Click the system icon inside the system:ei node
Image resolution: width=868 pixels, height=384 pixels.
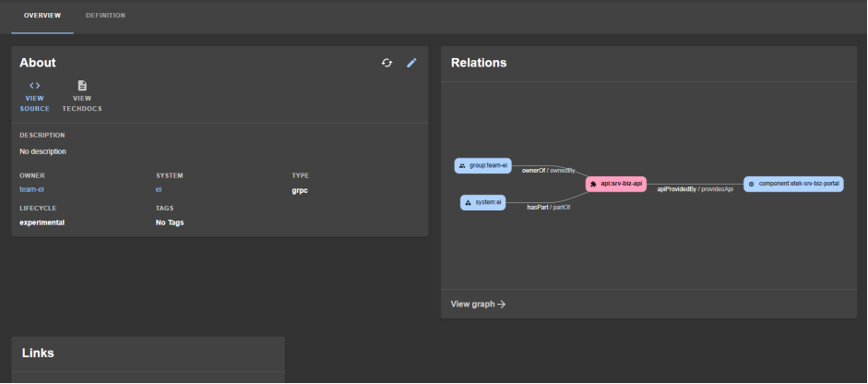(x=468, y=203)
